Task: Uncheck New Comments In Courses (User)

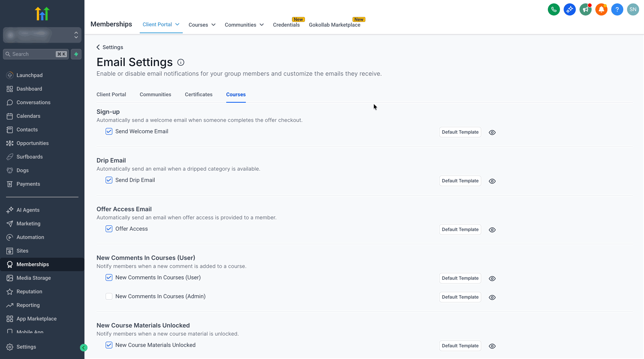Action: click(x=109, y=277)
